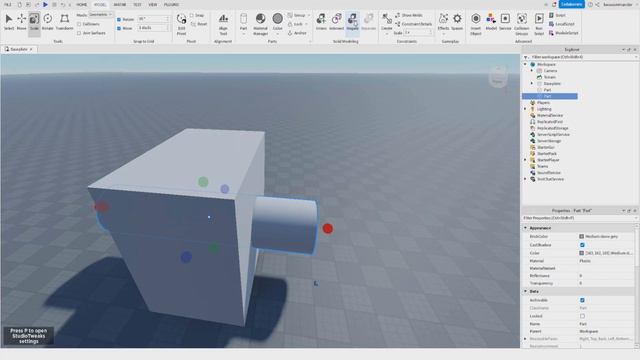640x360 pixels.
Task: Open the Edit Pivot tool
Action: [x=181, y=24]
